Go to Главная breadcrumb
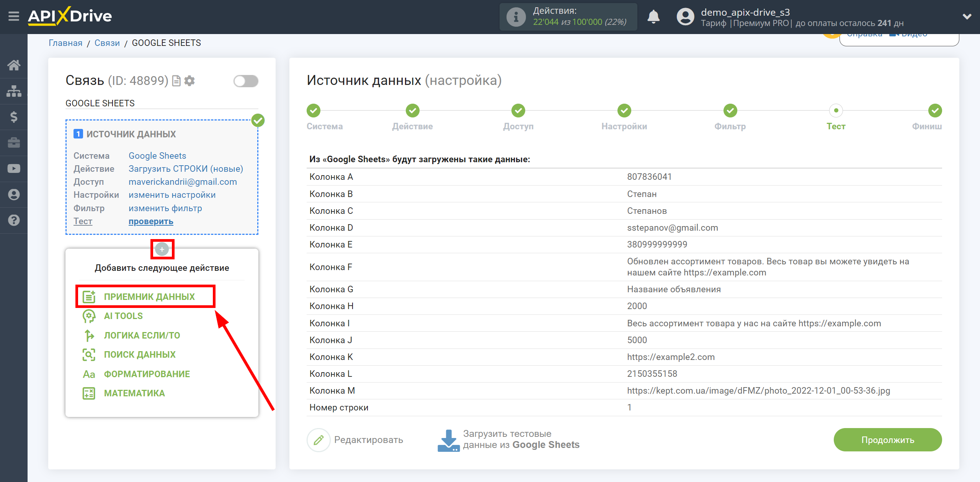980x482 pixels. pyautogui.click(x=65, y=43)
